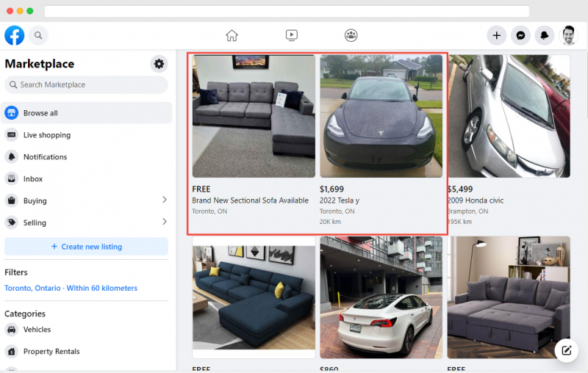Click the Property Rentals house icon
Viewport: 588px width, 373px height.
(x=12, y=351)
